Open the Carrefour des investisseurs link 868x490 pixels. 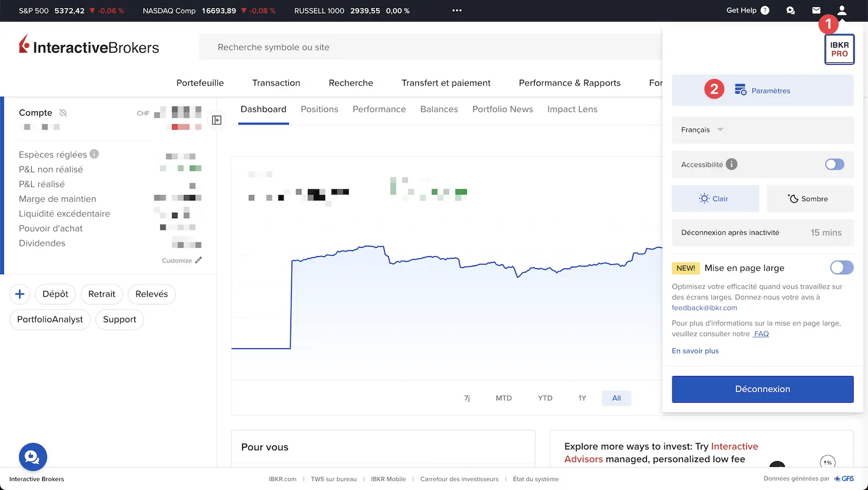(459, 479)
